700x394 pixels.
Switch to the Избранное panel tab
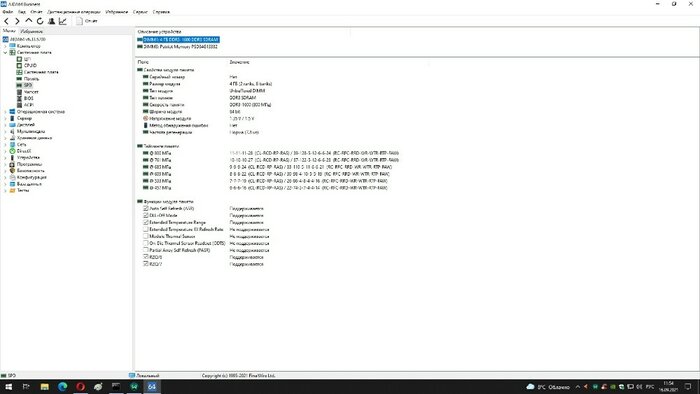[32, 32]
